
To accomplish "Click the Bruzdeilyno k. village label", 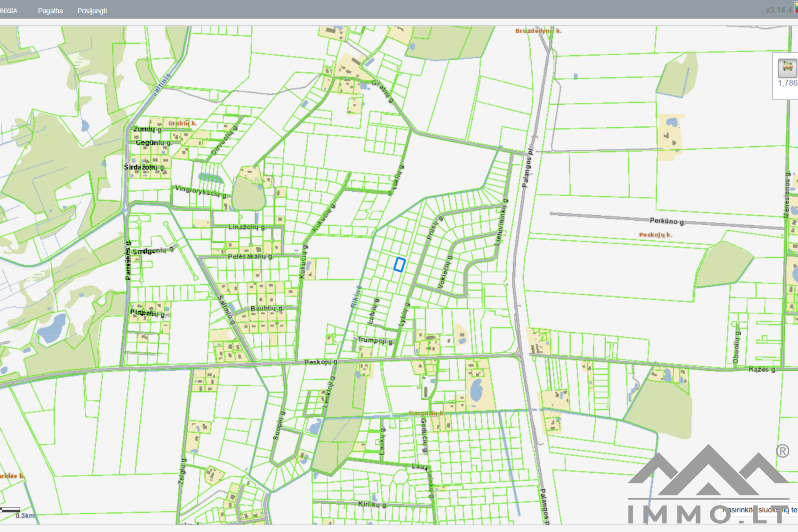I will (538, 31).
